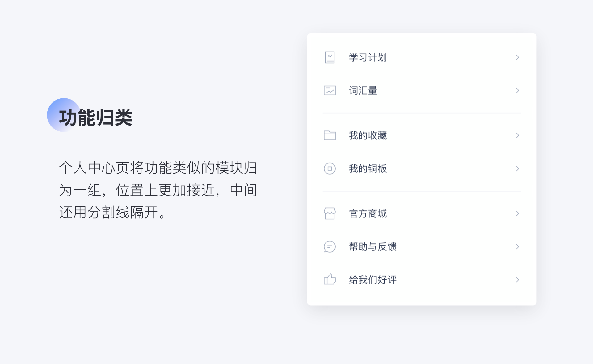
Task: Expand the 词汇量 row chevron
Action: click(517, 91)
